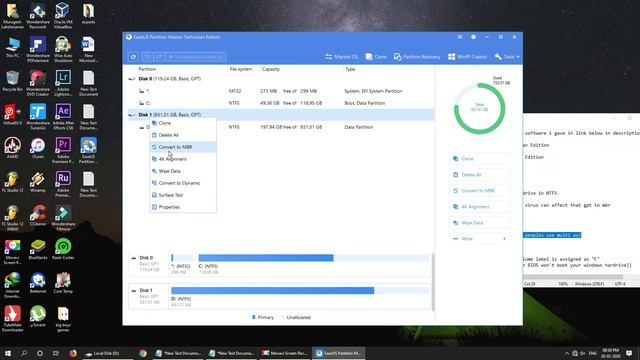Open the uTorrent desktop icon

[x=38, y=316]
